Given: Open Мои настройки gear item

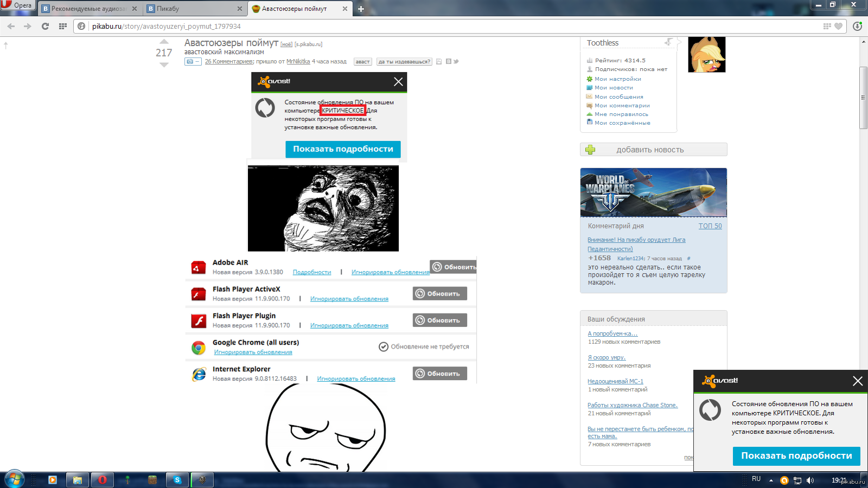Looking at the screenshot, I should (617, 79).
